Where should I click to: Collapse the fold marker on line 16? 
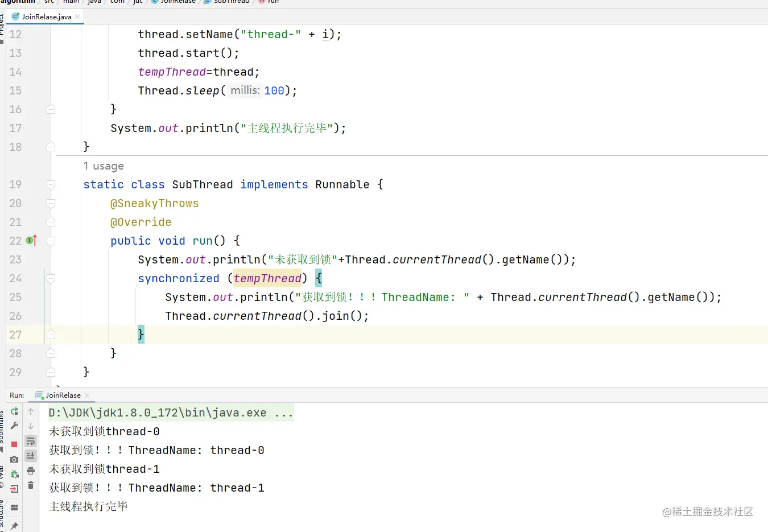click(51, 109)
